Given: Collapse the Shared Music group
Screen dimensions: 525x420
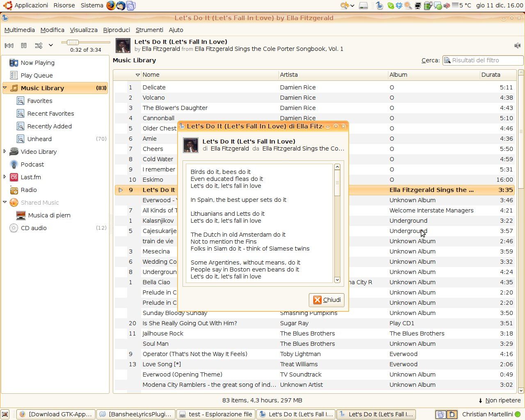Looking at the screenshot, I should click(5, 203).
